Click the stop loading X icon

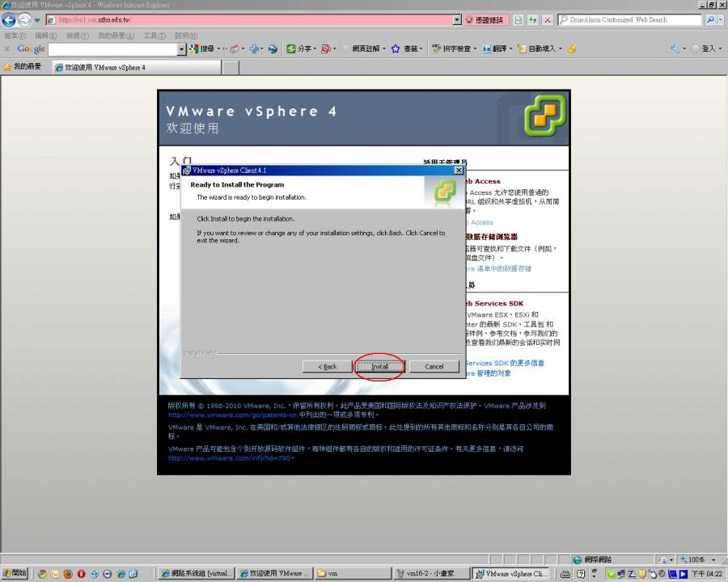548,19
